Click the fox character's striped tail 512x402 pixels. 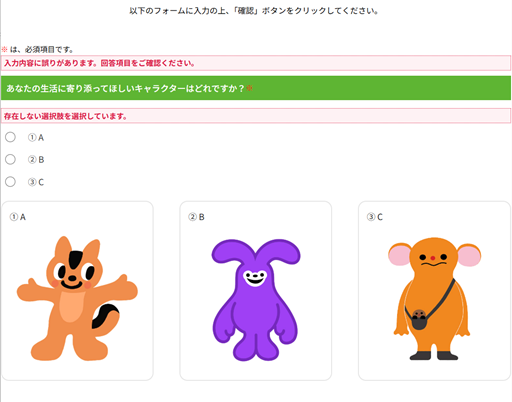105,315
